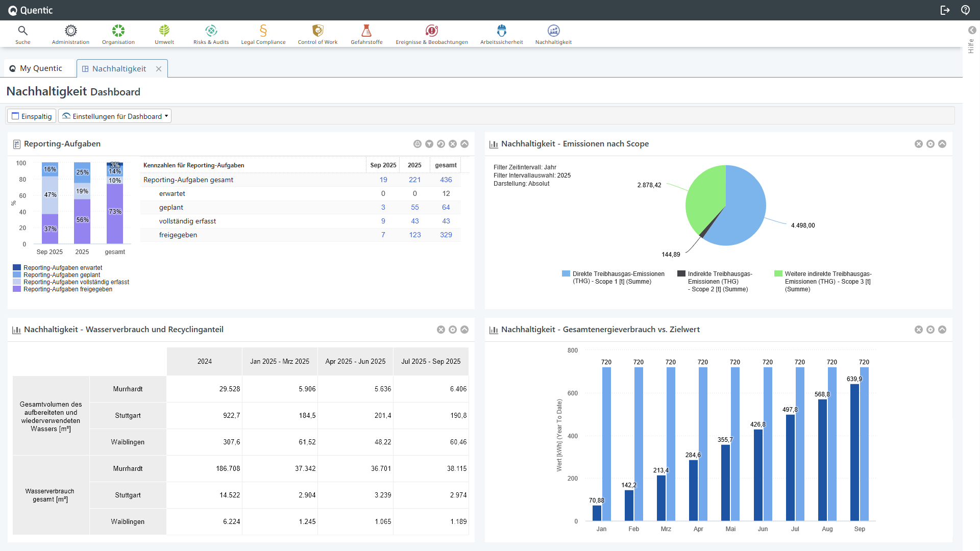The height and width of the screenshot is (551, 980).
Task: Open the Arbeitssicherheit module
Action: tap(502, 34)
